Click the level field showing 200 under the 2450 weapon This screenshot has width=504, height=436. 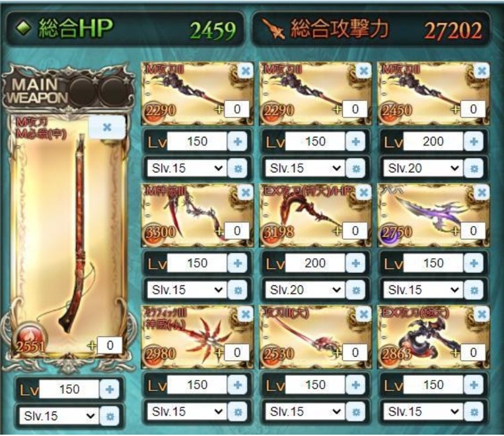(433, 141)
